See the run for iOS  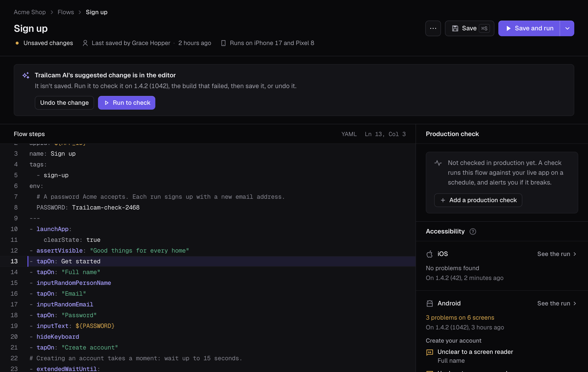pyautogui.click(x=557, y=254)
